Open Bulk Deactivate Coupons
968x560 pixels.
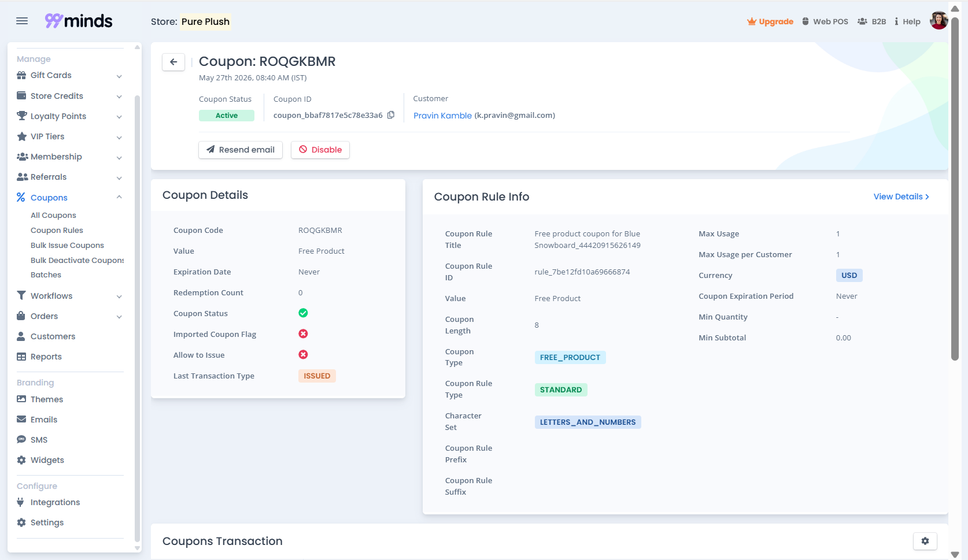[x=77, y=260]
